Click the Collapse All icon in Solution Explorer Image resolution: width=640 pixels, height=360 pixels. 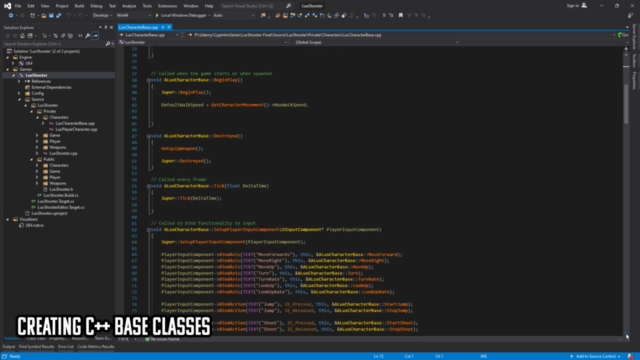coord(63,36)
